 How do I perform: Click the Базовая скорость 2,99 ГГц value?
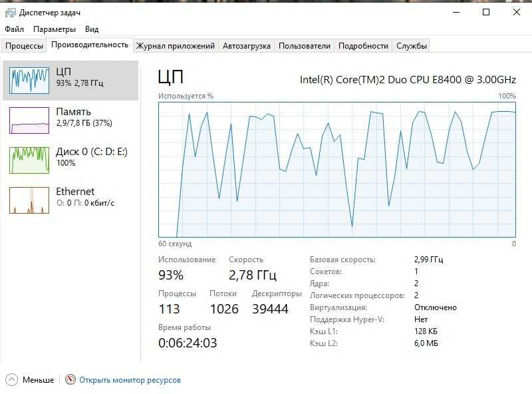click(x=428, y=260)
